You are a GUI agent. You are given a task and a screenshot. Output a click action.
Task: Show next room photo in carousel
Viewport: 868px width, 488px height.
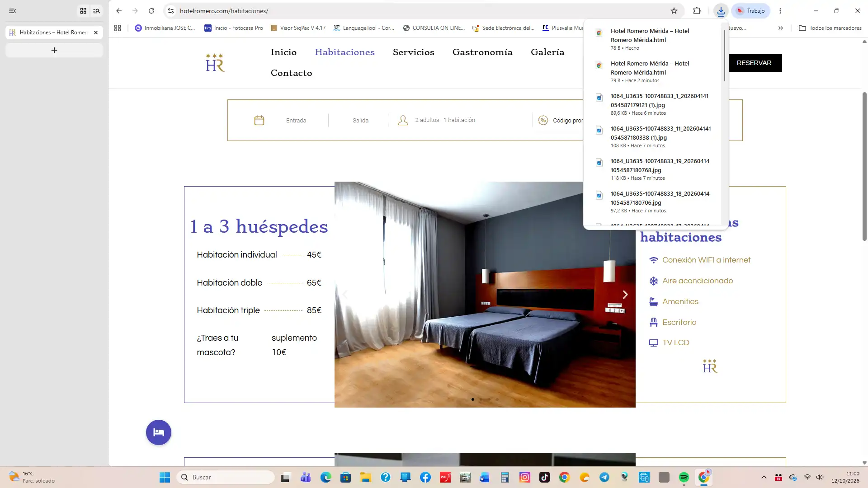[x=625, y=295]
